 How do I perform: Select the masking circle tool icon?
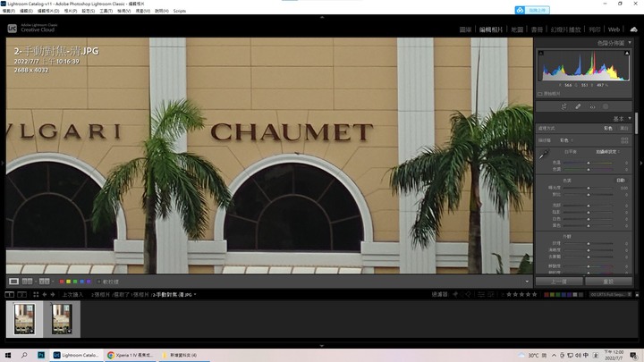coord(606,106)
